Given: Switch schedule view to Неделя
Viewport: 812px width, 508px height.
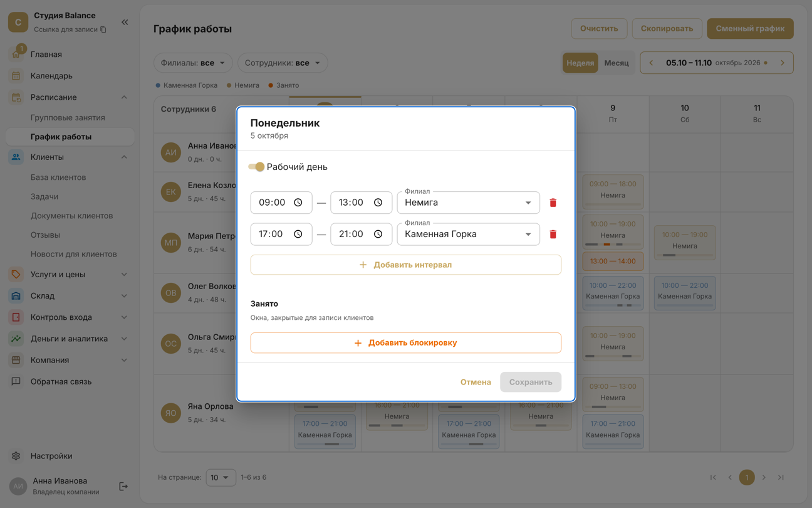Looking at the screenshot, I should click(x=580, y=63).
